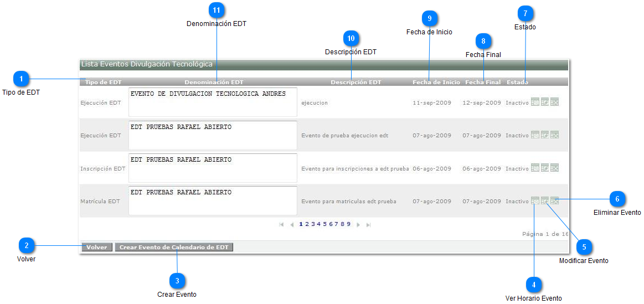Click 'Evento para matriculas edt prueba' text
The height and width of the screenshot is (304, 644).
(349, 202)
